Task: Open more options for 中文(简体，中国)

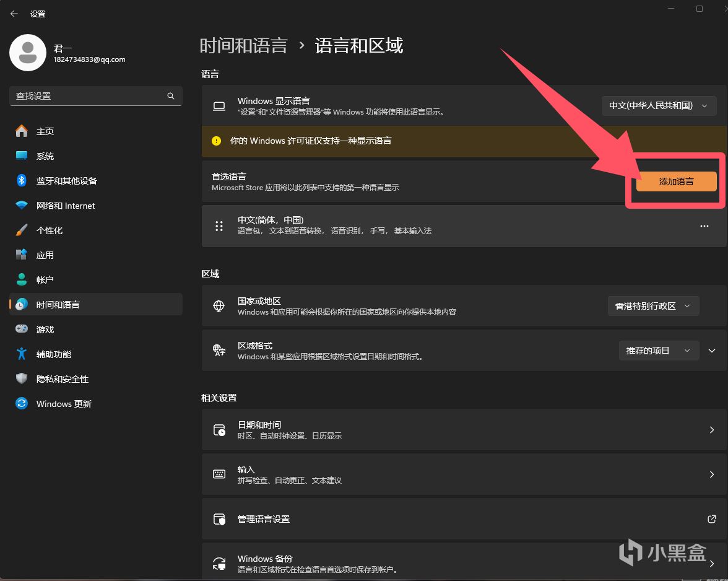Action: click(x=704, y=226)
